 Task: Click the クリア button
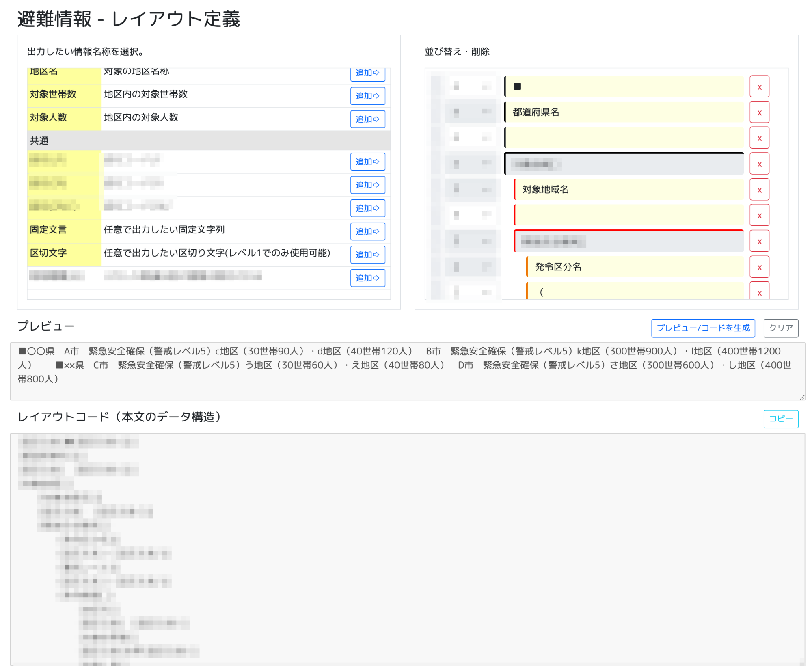pyautogui.click(x=780, y=328)
